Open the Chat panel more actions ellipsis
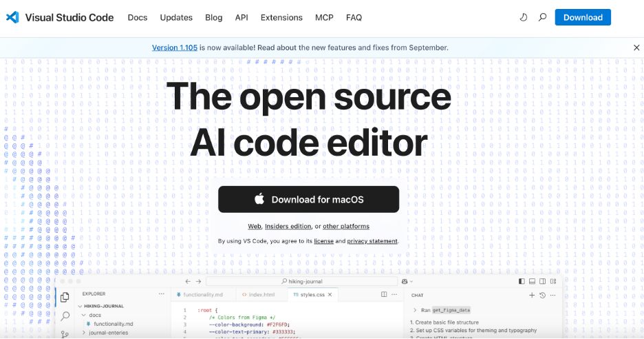Image resolution: width=644 pixels, height=339 pixels. (552, 295)
